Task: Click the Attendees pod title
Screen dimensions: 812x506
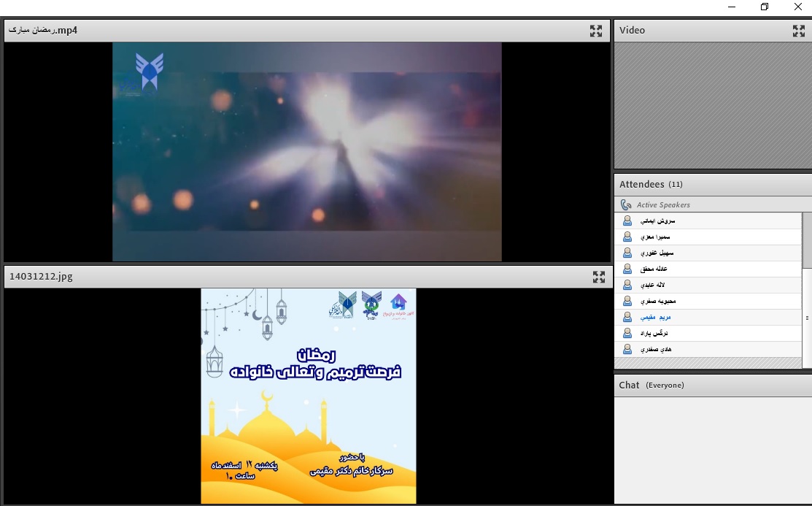Action: tap(641, 184)
